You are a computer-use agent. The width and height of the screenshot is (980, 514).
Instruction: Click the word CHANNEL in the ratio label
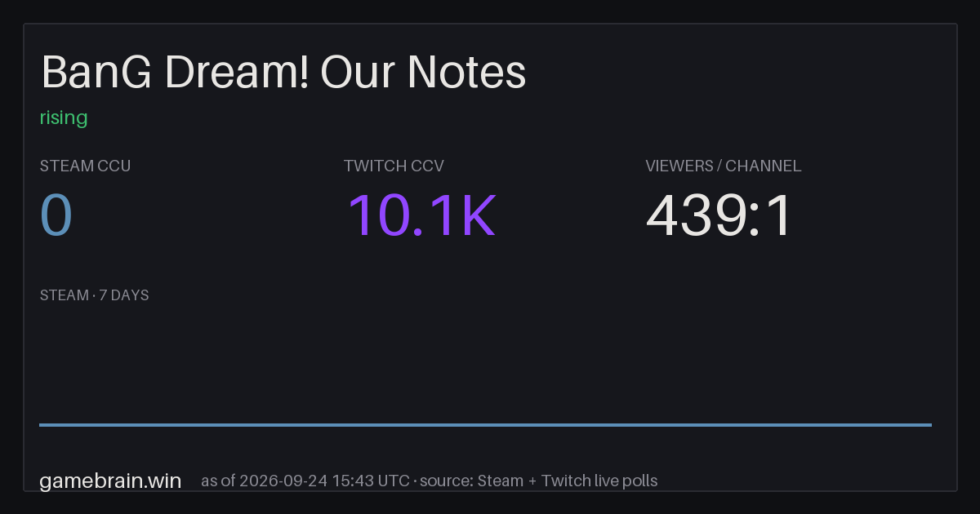[x=764, y=166]
